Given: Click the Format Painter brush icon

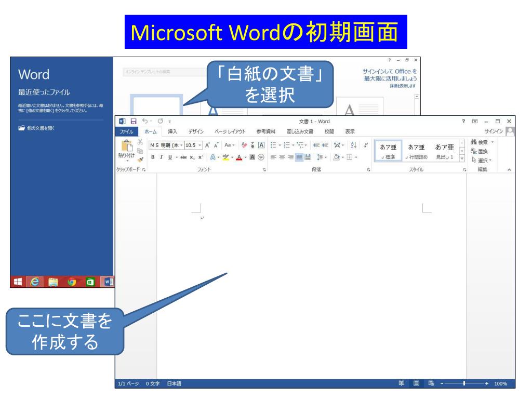Looking at the screenshot, I should [140, 159].
